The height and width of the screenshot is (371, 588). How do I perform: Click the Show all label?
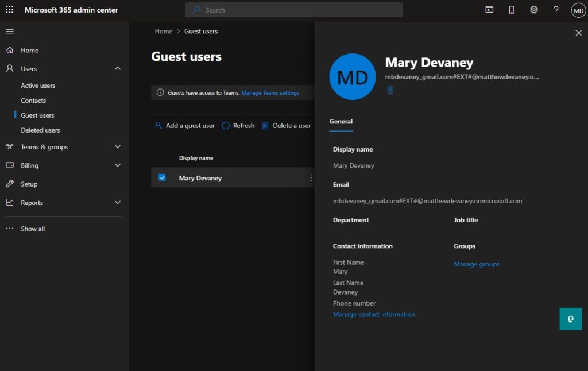click(x=33, y=229)
